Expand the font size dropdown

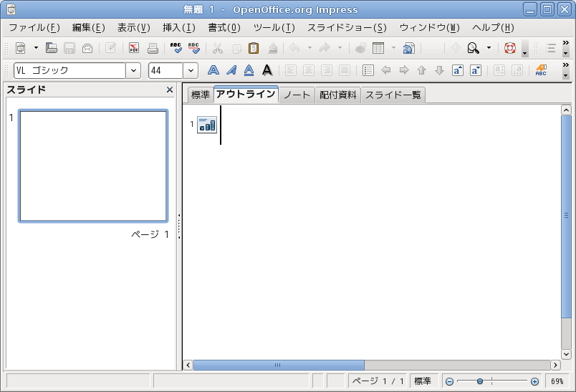191,70
